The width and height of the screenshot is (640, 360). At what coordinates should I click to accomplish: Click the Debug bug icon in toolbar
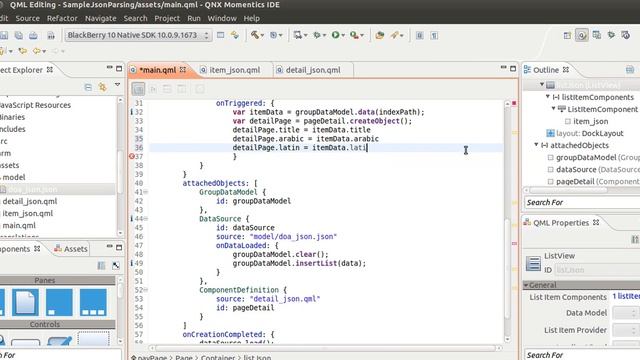[x=317, y=35]
